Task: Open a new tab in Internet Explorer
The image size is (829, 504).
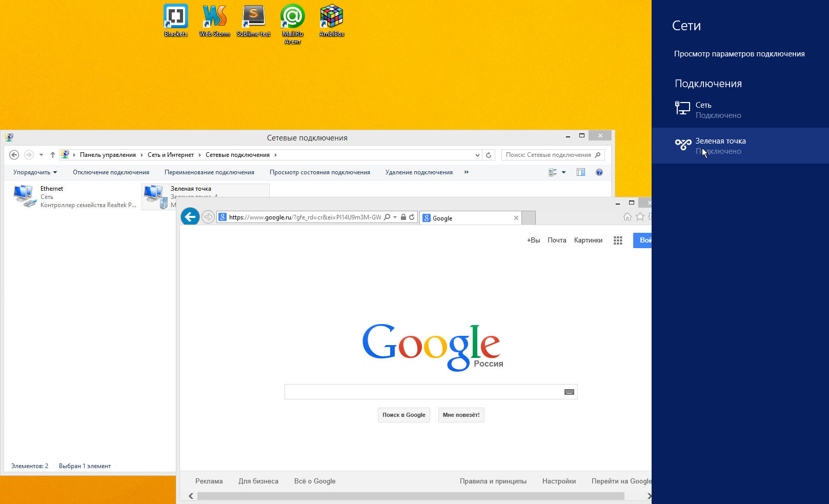Action: pyautogui.click(x=529, y=218)
